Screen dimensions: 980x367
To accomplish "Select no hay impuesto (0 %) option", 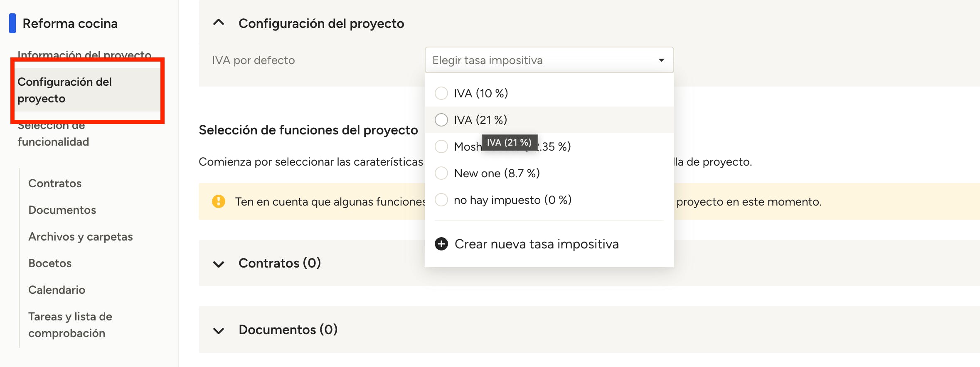I will coord(441,200).
